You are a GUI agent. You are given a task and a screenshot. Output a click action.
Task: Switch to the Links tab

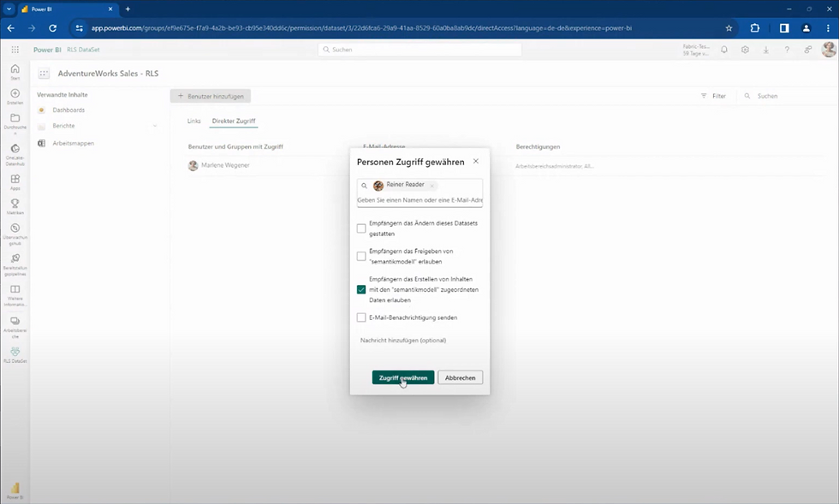[193, 121]
